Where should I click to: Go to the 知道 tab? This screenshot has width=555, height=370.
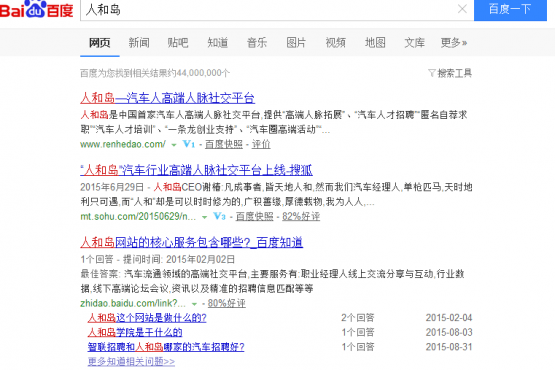click(x=218, y=43)
